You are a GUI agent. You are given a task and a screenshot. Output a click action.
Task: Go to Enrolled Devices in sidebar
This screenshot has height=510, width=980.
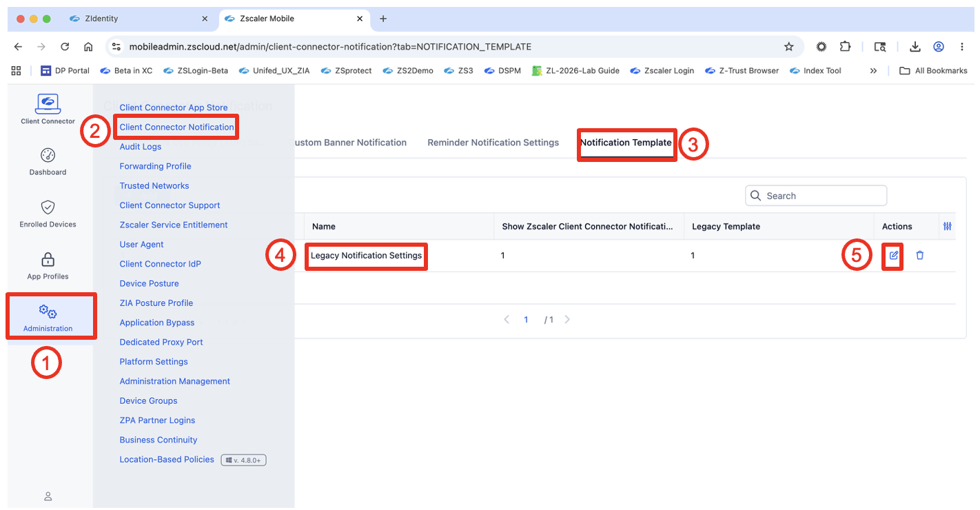coord(48,214)
